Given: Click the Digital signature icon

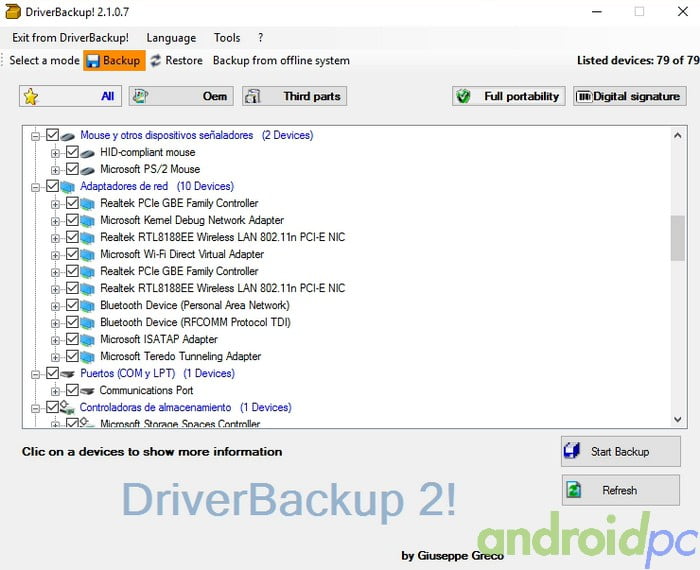Looking at the screenshot, I should coord(583,96).
